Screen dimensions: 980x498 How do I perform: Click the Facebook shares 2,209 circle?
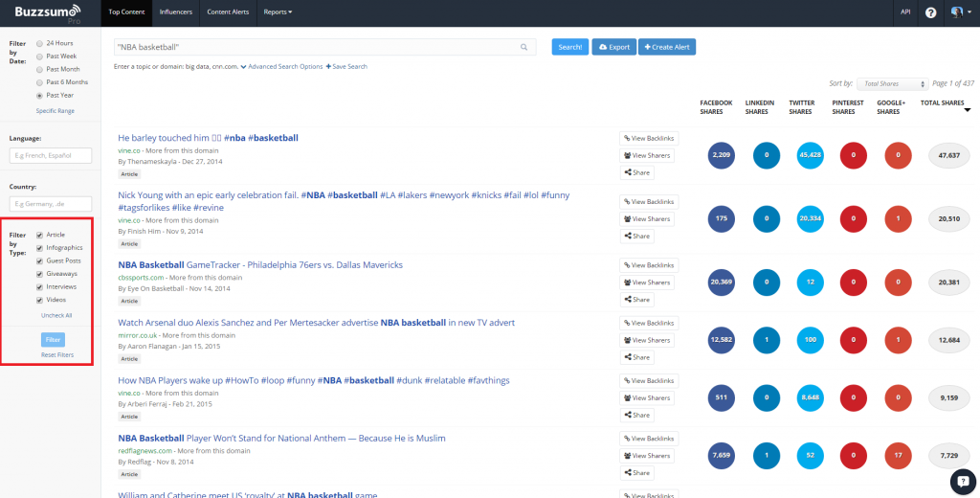[x=723, y=155]
